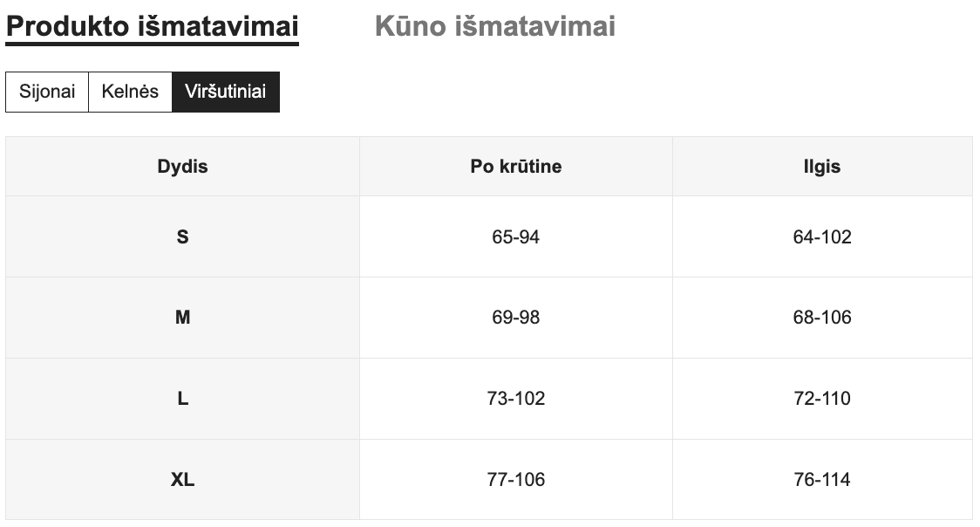Image resolution: width=980 pixels, height=527 pixels.
Task: Click the 72-110 length value
Action: click(821, 399)
